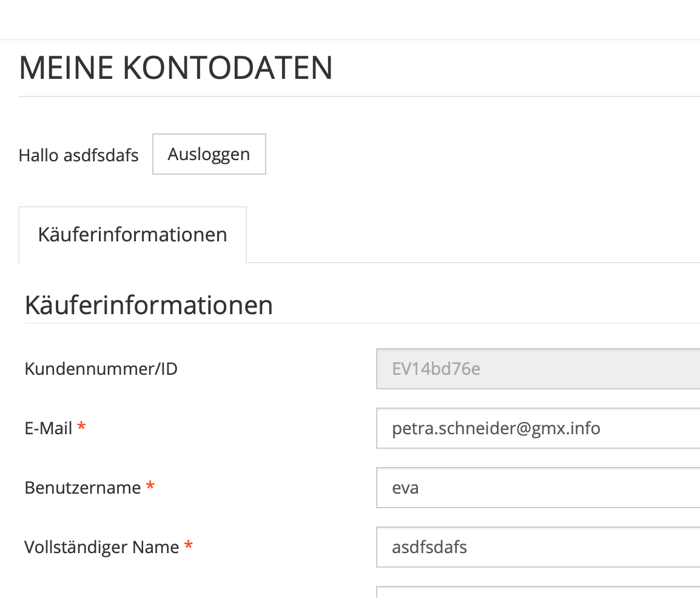The height and width of the screenshot is (598, 700).
Task: Click empty tab strip right of Käuferinformationen tab
Action: [x=473, y=237]
